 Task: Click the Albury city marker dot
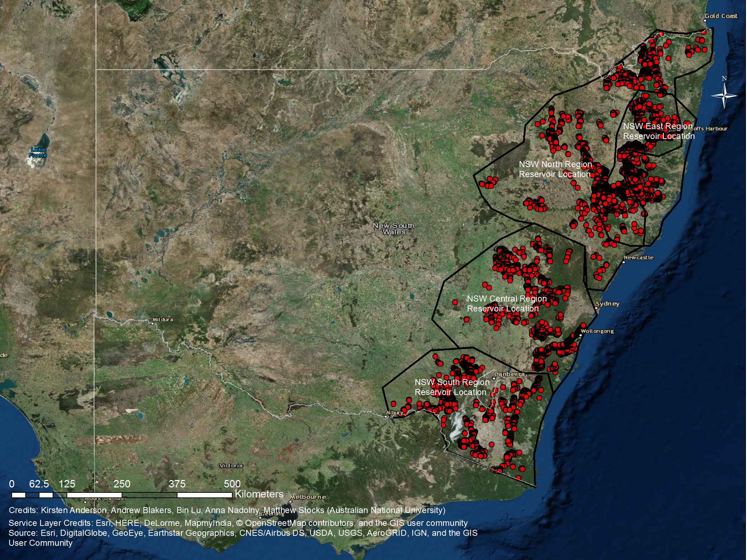point(386,416)
